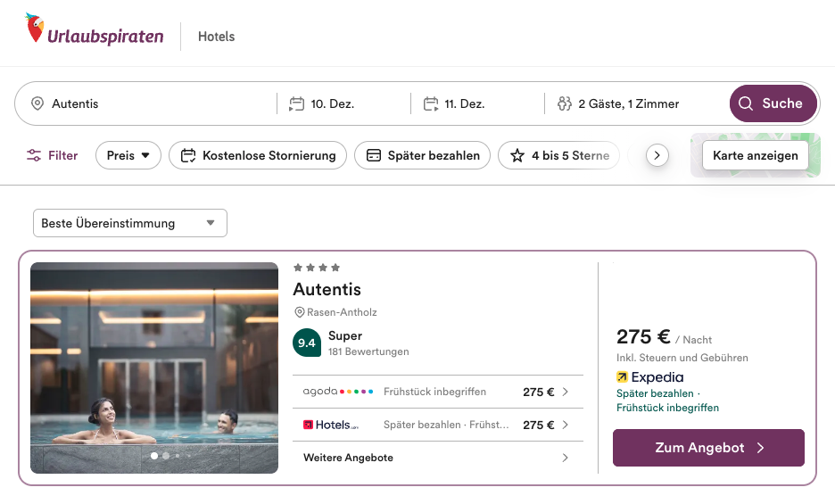Toggle the Kostenlose Stornierung filter chip
835x504 pixels.
(x=257, y=155)
